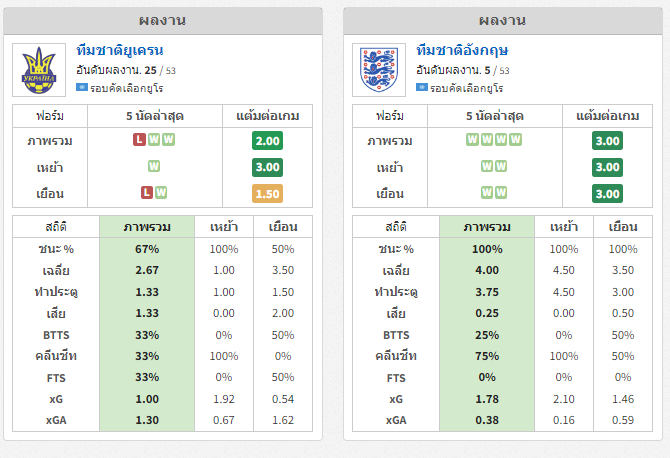Click the ผลงาน header above England panel
The height and width of the screenshot is (458, 670).
click(x=502, y=21)
